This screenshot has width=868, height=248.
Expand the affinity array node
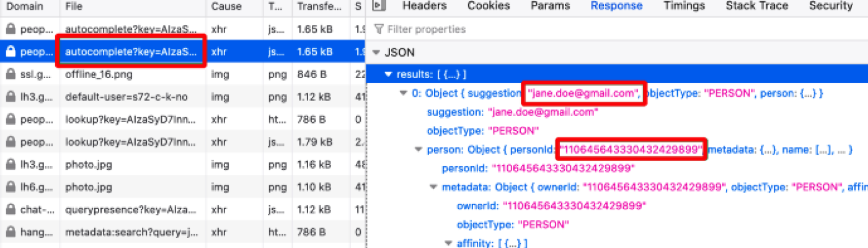coord(448,243)
